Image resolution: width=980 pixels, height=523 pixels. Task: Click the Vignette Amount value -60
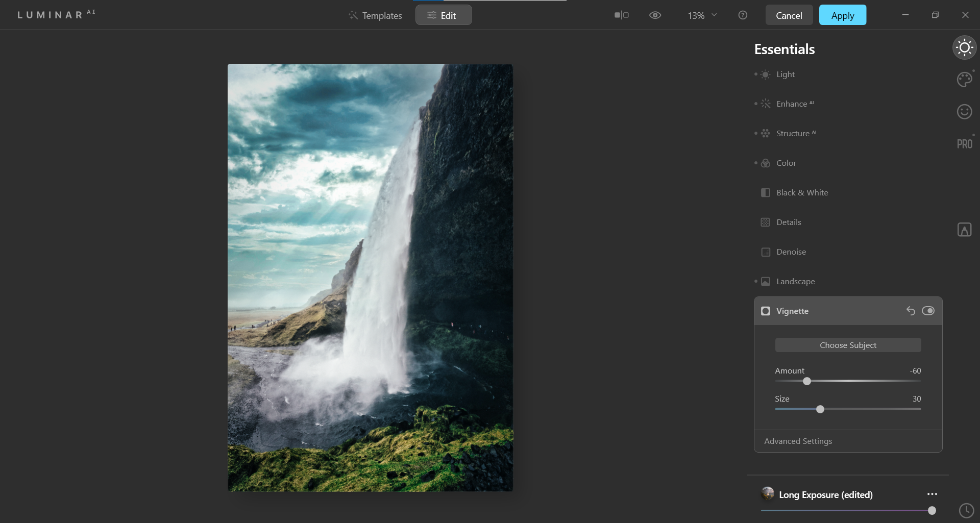tap(915, 371)
